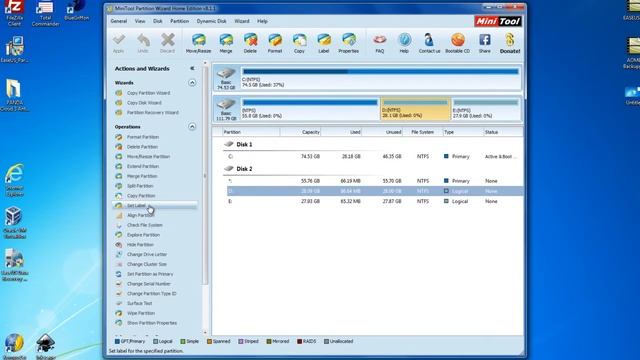Choose Wipe Partition operation
640x360 pixels.
pos(141,313)
